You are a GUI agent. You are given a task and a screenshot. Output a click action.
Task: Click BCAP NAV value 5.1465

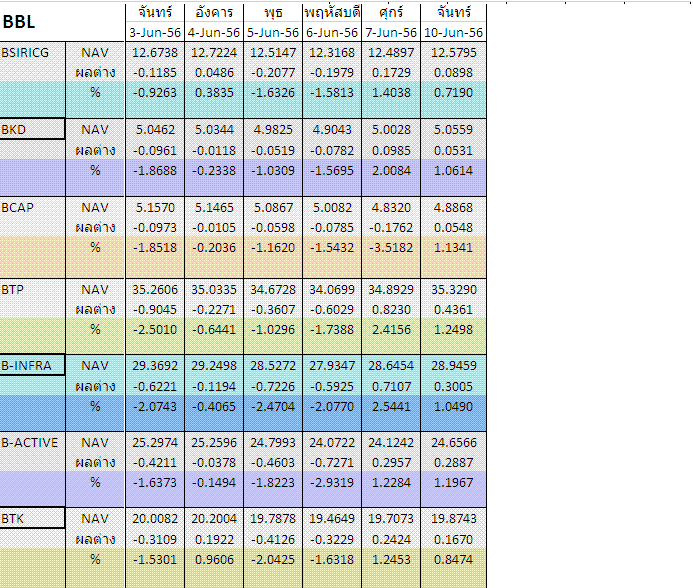click(x=214, y=207)
